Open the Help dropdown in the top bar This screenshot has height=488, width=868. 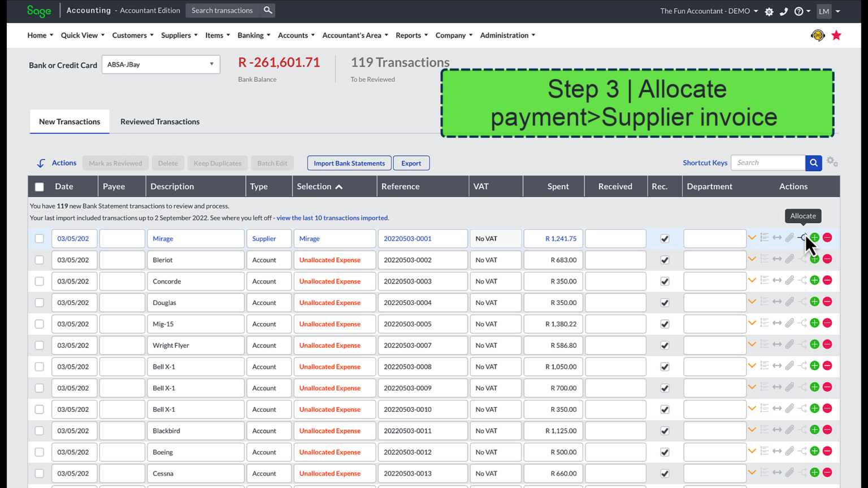click(x=799, y=11)
